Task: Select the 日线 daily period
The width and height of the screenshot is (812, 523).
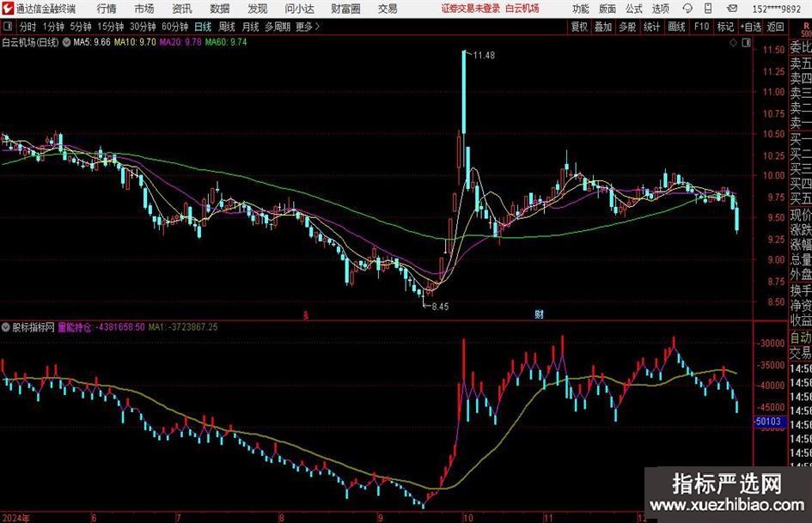Action: click(203, 27)
